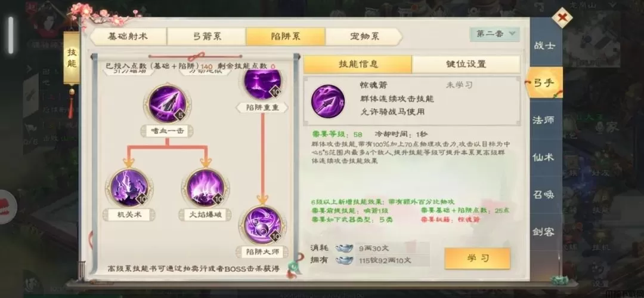This screenshot has width=644, height=298.
Task: Close the skill panel with red X
Action: point(562,18)
